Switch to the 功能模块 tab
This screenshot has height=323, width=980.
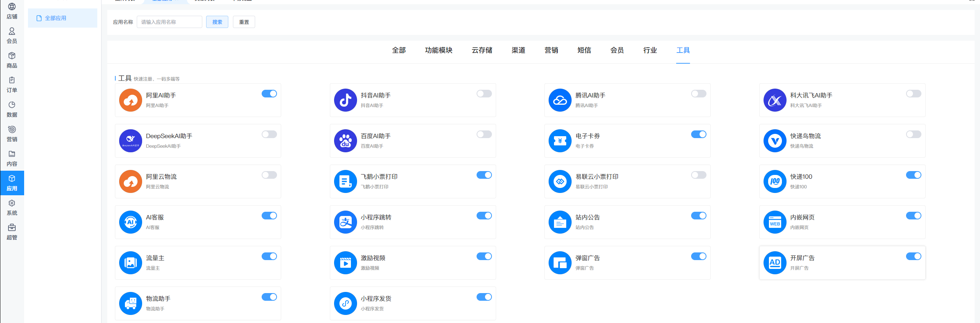439,50
